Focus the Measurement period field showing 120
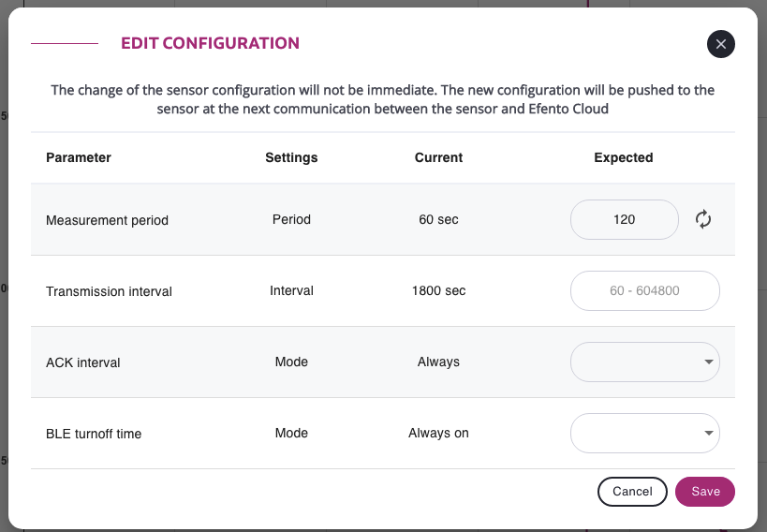This screenshot has height=532, width=767. pos(624,219)
